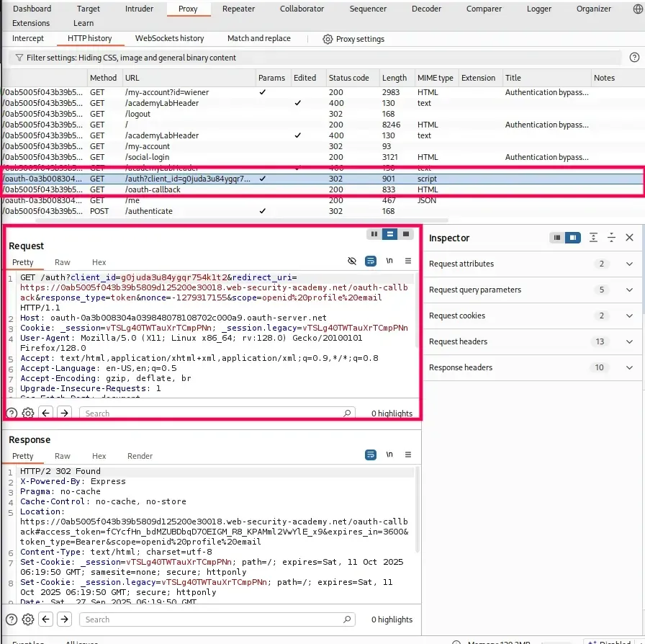645x644 pixels.
Task: Open the globe icon in top bar
Action: [x=638, y=9]
